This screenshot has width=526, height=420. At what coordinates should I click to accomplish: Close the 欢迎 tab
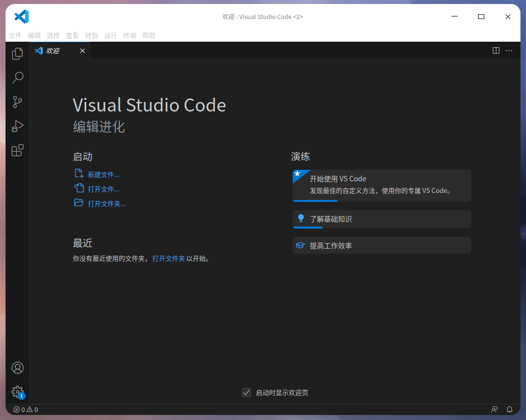click(x=82, y=51)
